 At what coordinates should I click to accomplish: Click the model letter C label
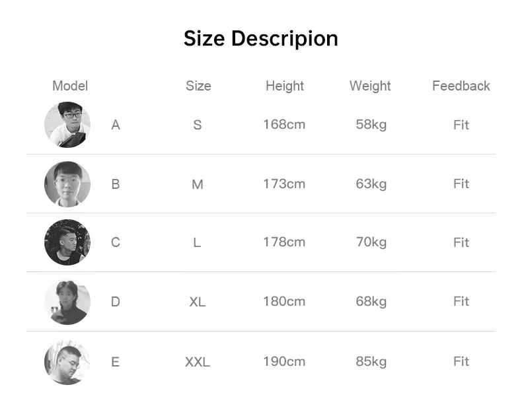click(x=116, y=242)
